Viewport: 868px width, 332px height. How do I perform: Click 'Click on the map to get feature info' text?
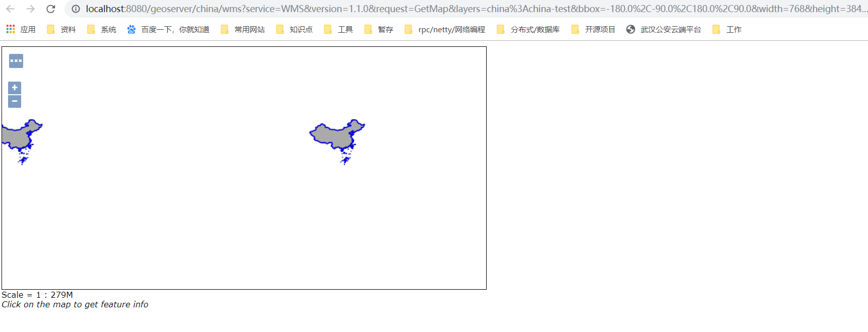click(x=75, y=304)
